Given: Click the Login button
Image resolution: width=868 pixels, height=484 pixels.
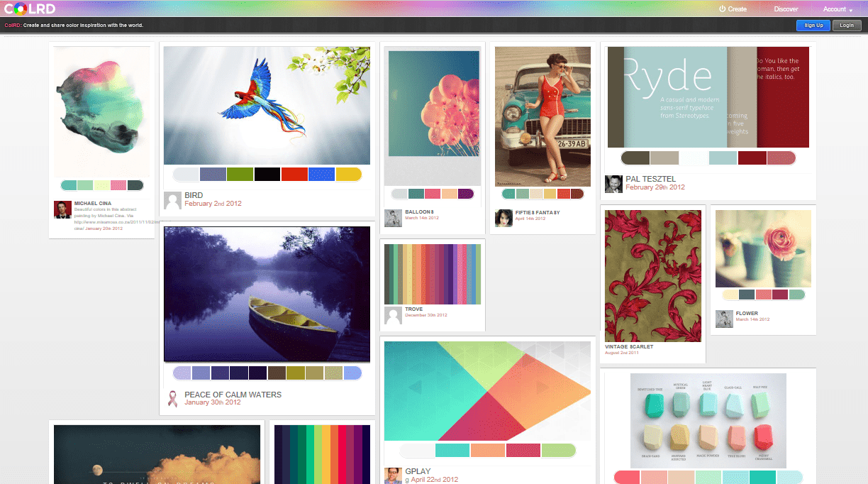Looking at the screenshot, I should pos(847,25).
